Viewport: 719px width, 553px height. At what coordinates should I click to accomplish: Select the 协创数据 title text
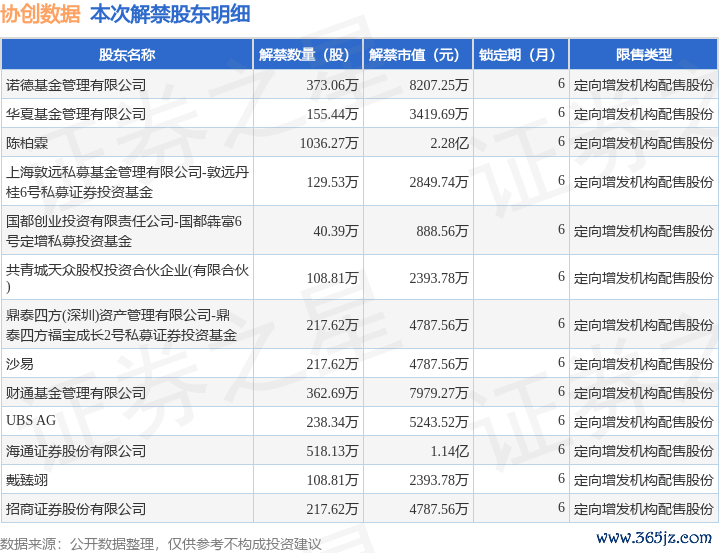40,14
